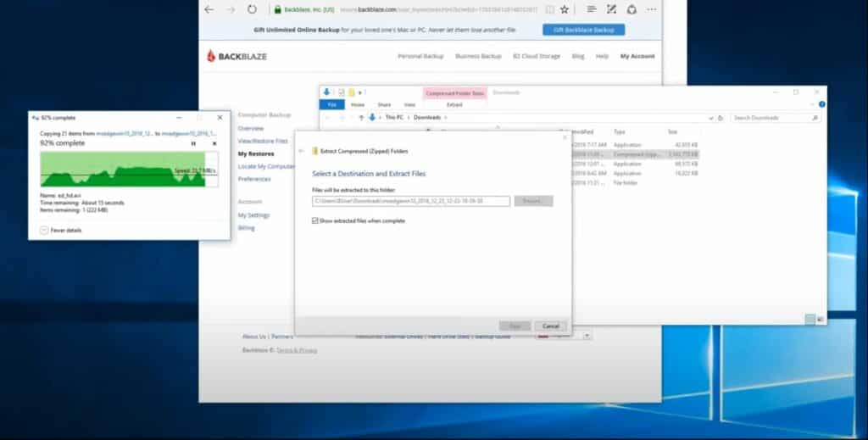
Task: Open B2 Cloud Storage nav item
Action: coord(537,56)
